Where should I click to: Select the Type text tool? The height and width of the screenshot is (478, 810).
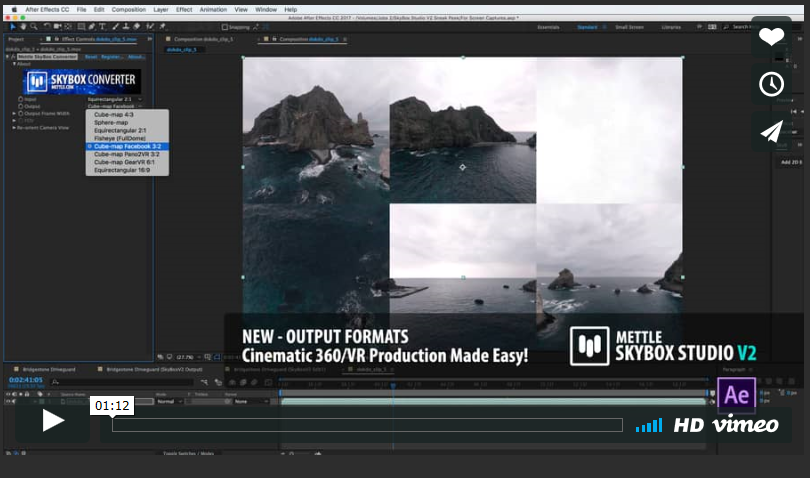point(102,26)
